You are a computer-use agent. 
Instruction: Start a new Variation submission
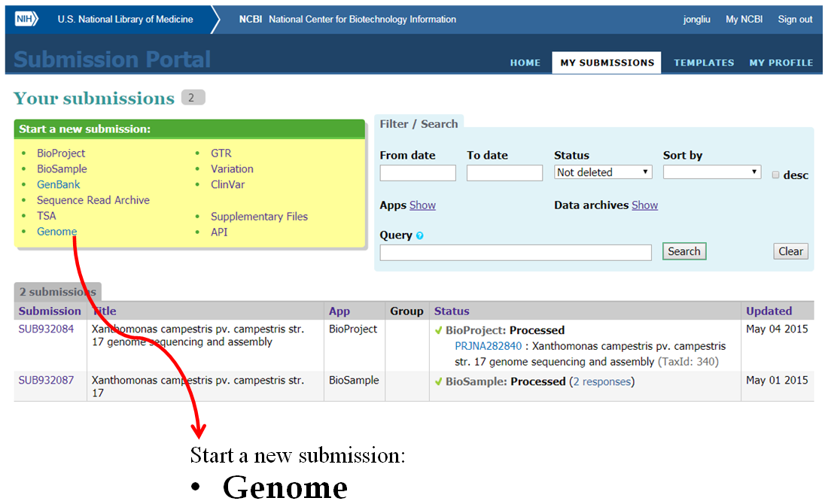pyautogui.click(x=232, y=169)
